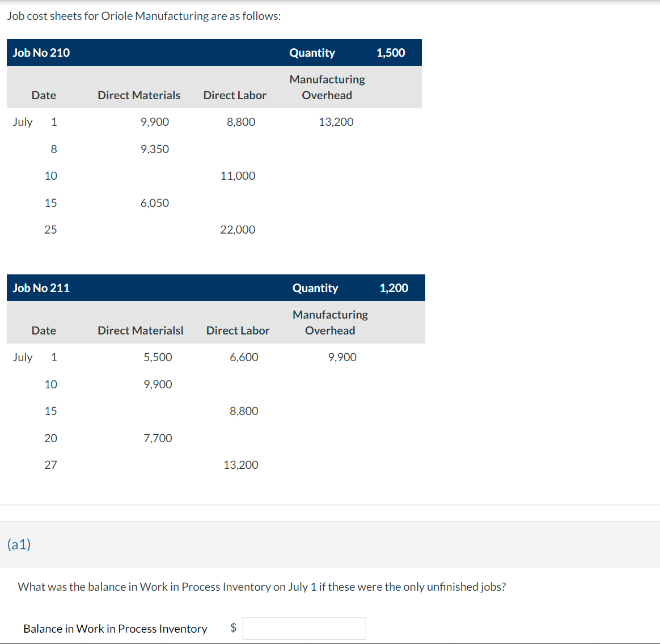Click the quantity value 1,500

(x=391, y=53)
